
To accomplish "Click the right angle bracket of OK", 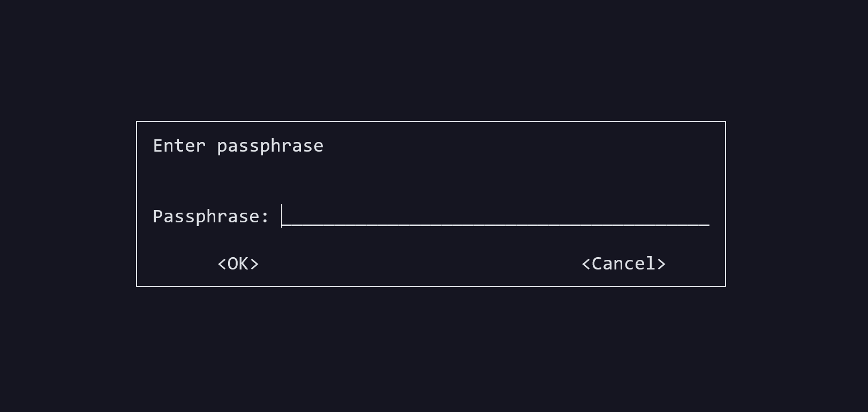I will tap(254, 264).
